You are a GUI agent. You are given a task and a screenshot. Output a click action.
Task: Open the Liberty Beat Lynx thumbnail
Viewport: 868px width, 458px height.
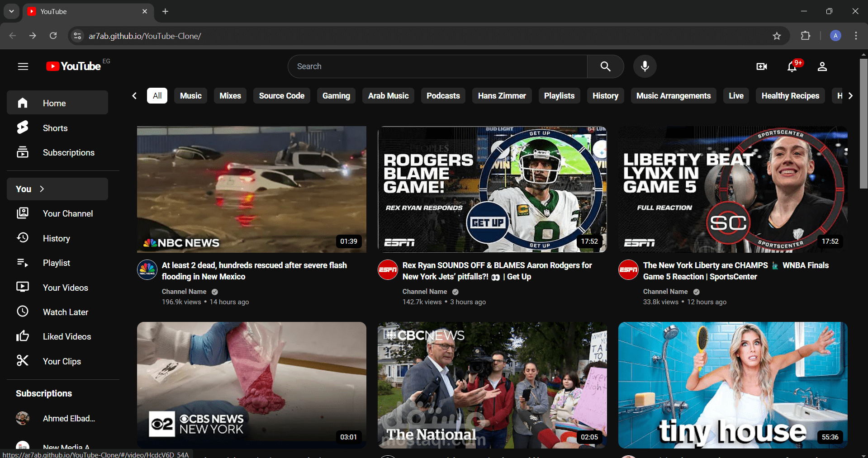[733, 189]
